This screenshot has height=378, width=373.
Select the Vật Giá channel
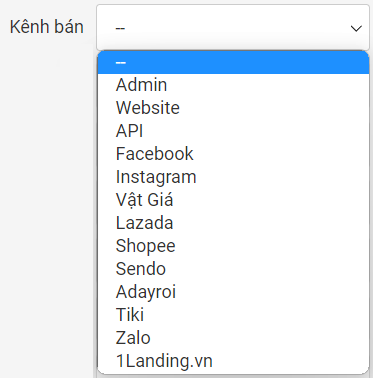[x=233, y=200]
